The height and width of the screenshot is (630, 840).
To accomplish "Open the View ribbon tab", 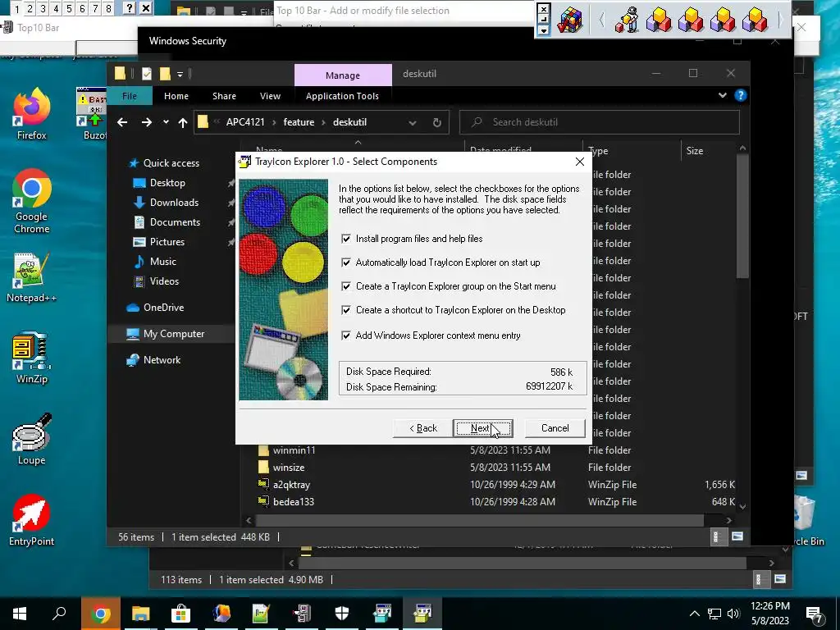I will pos(270,96).
